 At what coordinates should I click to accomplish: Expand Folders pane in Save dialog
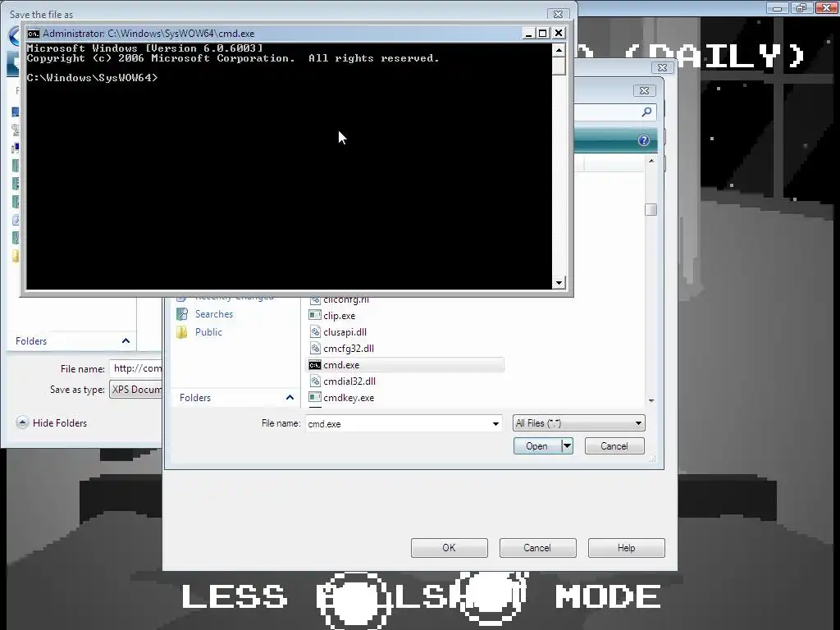point(126,340)
